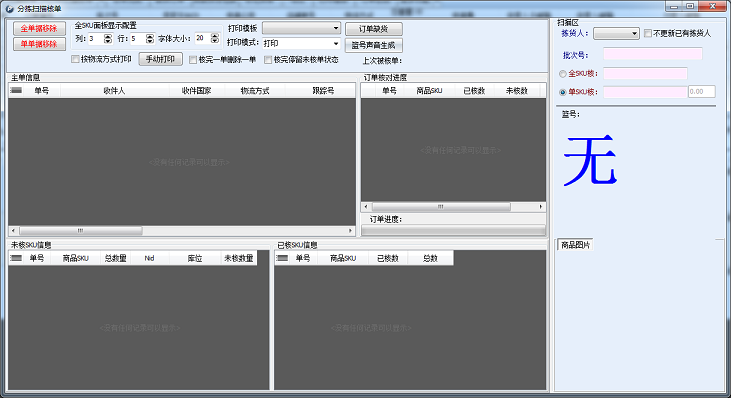The image size is (731, 398).
Task: Click the 未核SKU信息 grid selector icon
Action: [16, 258]
